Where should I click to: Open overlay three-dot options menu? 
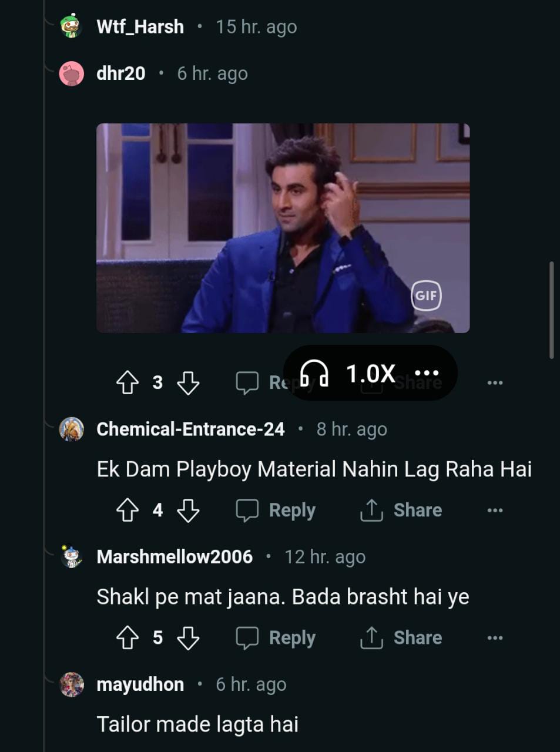tap(427, 373)
